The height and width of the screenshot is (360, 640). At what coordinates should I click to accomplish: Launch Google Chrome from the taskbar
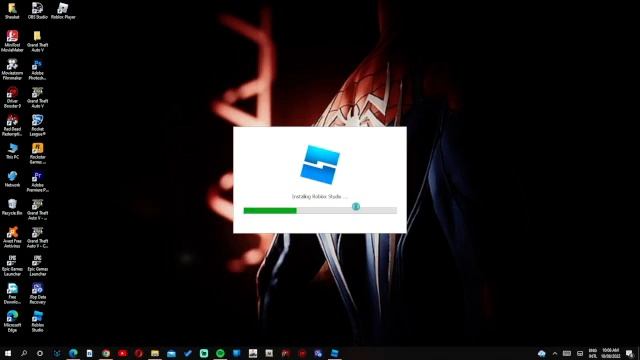coord(106,353)
